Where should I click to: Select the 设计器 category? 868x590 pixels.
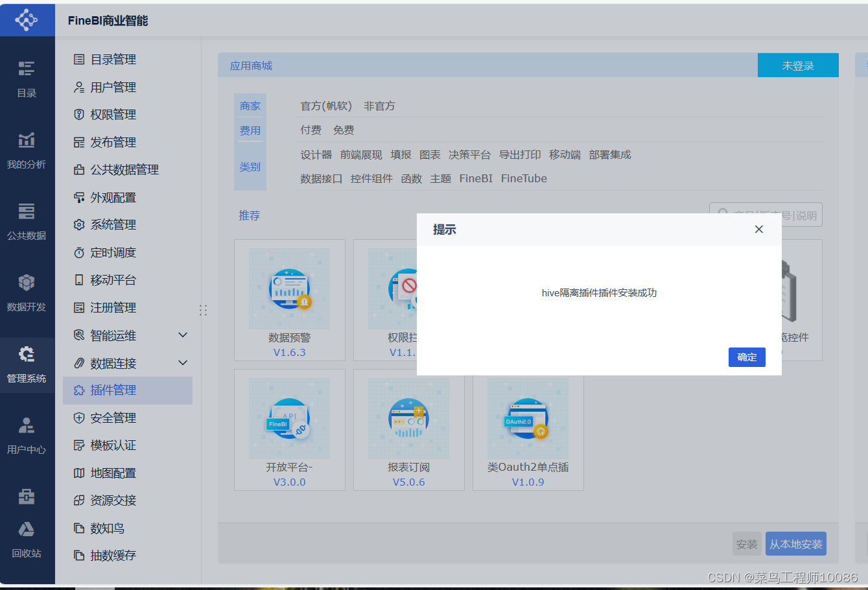[x=316, y=155]
